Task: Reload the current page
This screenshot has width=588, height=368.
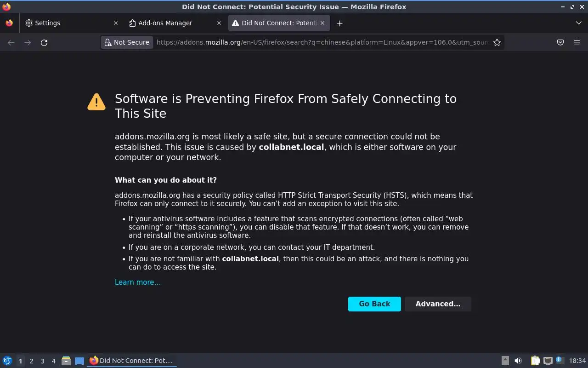Action: [x=44, y=42]
